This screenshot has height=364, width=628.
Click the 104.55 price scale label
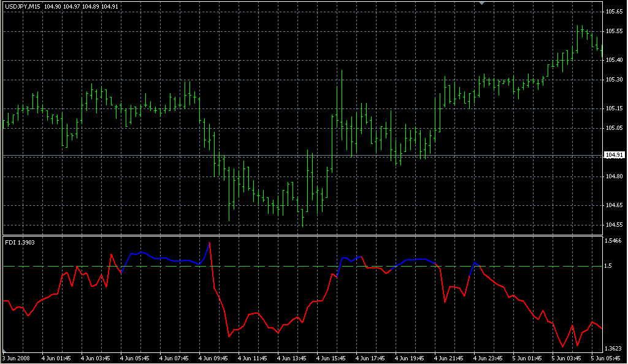tap(614, 225)
